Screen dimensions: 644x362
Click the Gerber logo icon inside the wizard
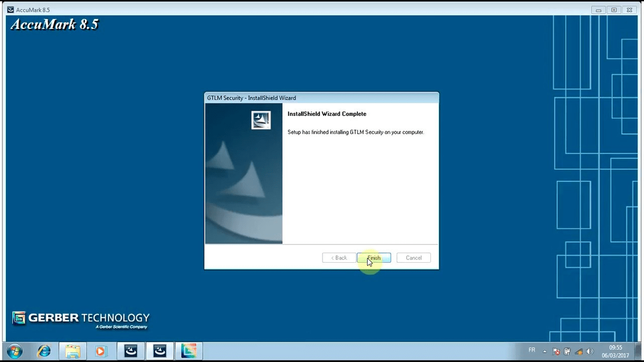click(261, 120)
